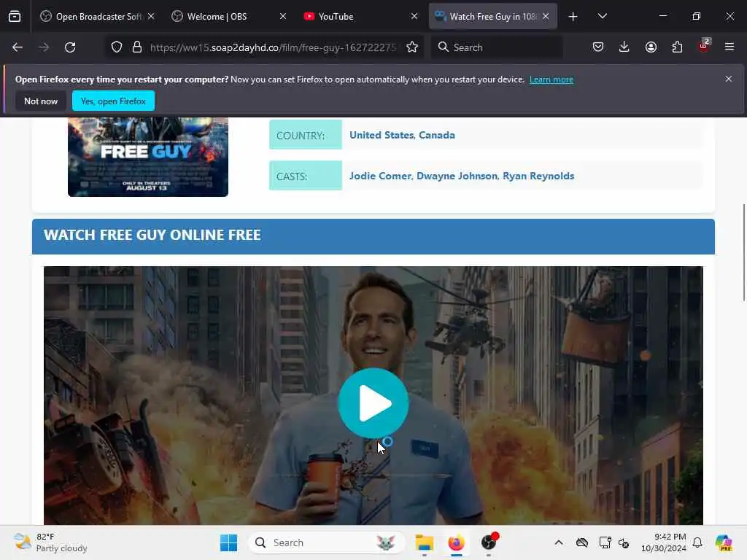This screenshot has height=560, width=747.
Task: Save page to Pocket
Action: click(x=598, y=47)
